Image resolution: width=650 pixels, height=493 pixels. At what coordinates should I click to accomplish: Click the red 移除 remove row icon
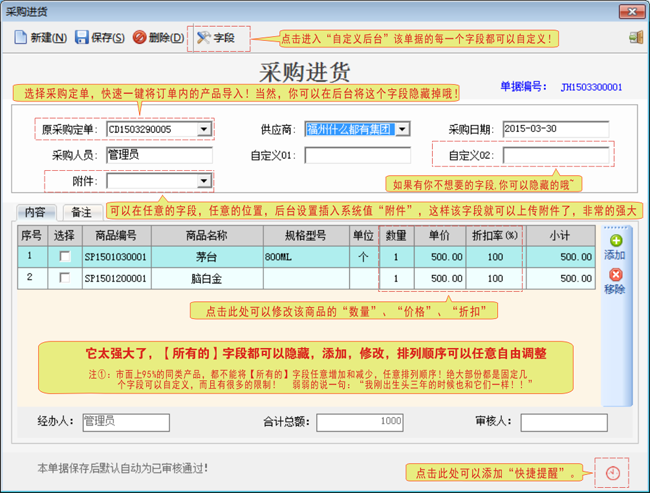(x=615, y=274)
